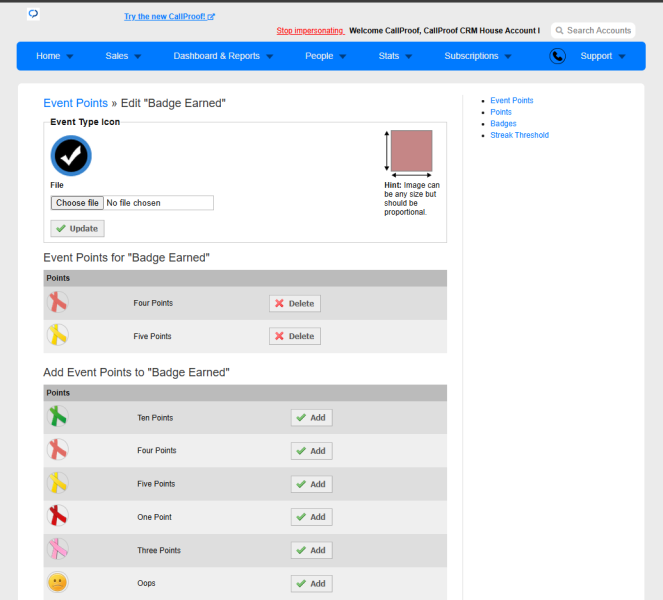The height and width of the screenshot is (600, 663).
Task: Click the external link icon after Try the new CallProof
Action: tap(211, 16)
